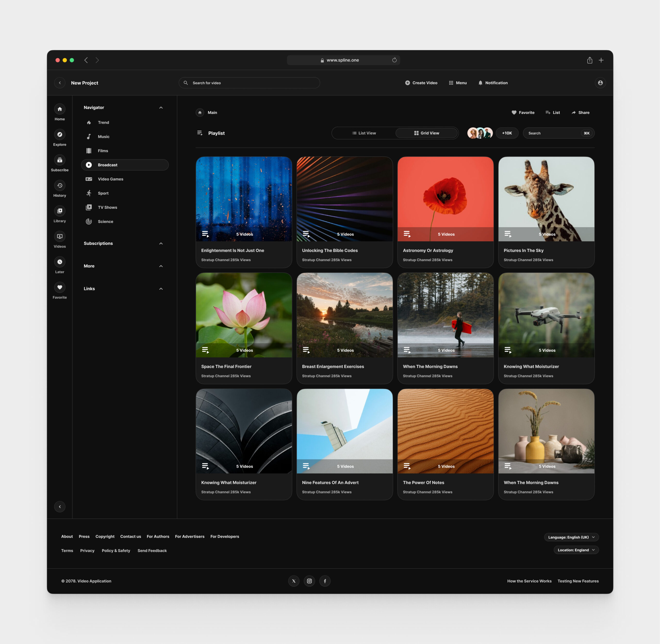The image size is (660, 644).
Task: Collapse the Navigator section
Action: (x=161, y=108)
